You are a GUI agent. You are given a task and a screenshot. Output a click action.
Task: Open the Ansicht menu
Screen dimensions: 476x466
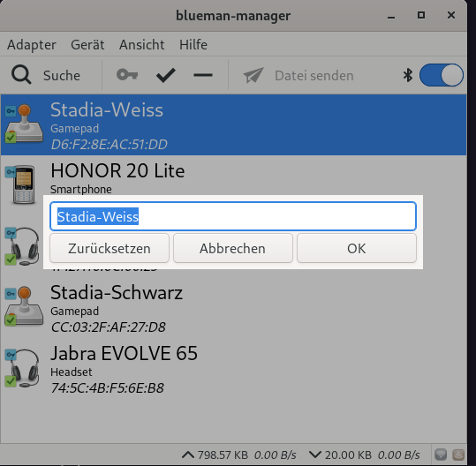pyautogui.click(x=142, y=45)
